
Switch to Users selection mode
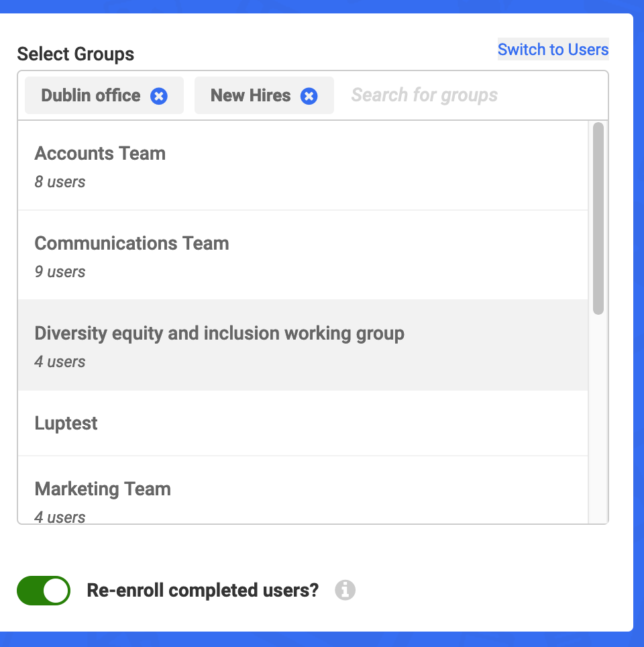553,50
